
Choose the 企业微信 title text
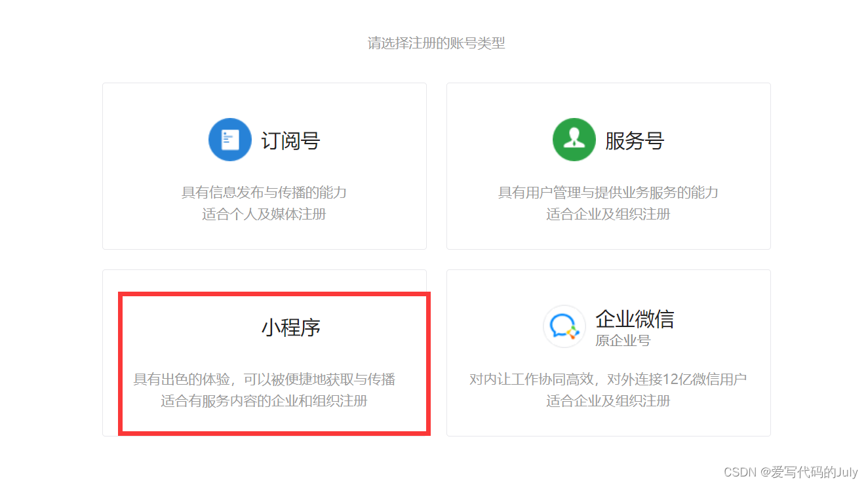coord(635,319)
